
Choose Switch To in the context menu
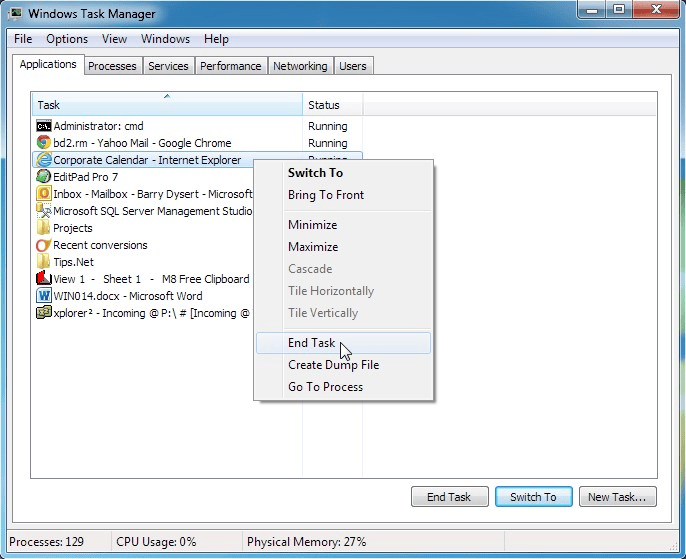[343, 173]
